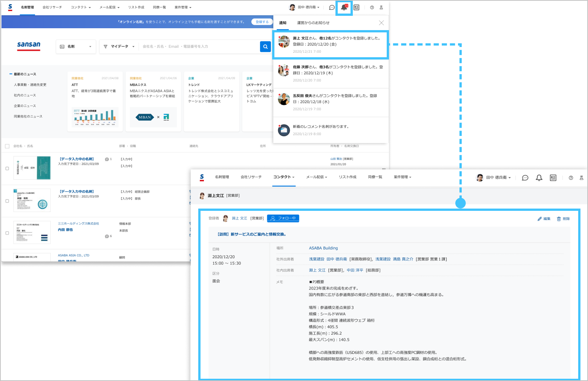The height and width of the screenshot is (381, 588).
Task: Click the sansan wordmark logo
Action: click(x=29, y=46)
